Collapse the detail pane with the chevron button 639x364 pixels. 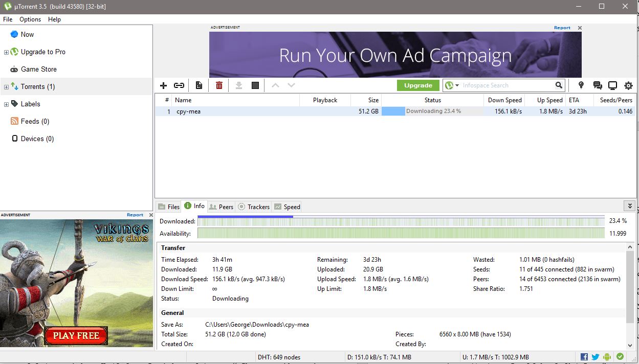629,206
